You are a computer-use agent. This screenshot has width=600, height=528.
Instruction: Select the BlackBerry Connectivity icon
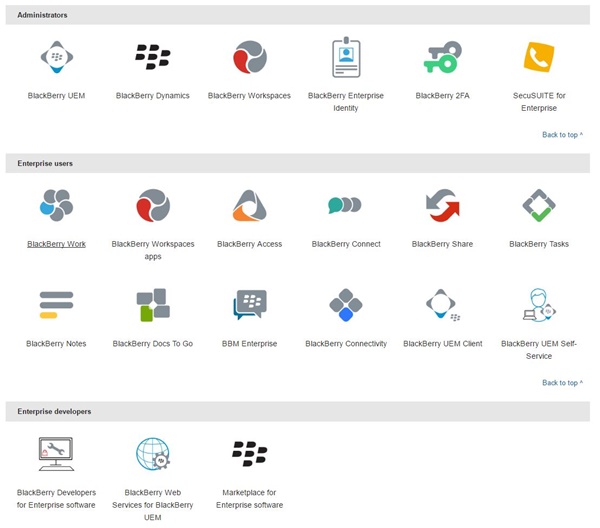(x=346, y=304)
